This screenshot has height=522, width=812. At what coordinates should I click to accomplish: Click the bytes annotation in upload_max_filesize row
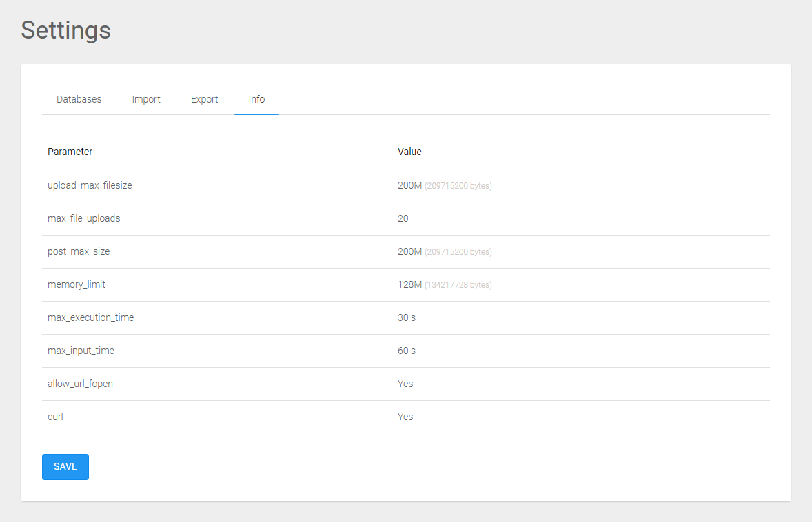458,186
